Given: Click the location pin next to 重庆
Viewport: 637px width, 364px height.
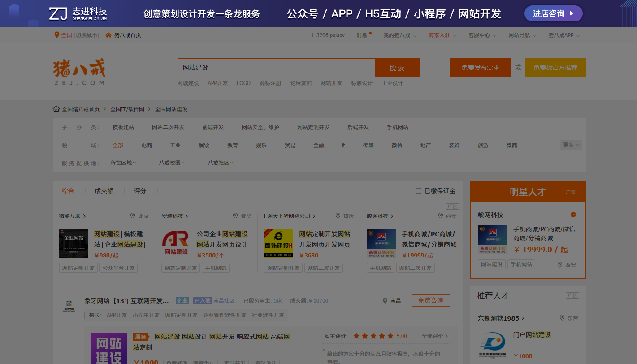Looking at the screenshot, I should point(338,216).
